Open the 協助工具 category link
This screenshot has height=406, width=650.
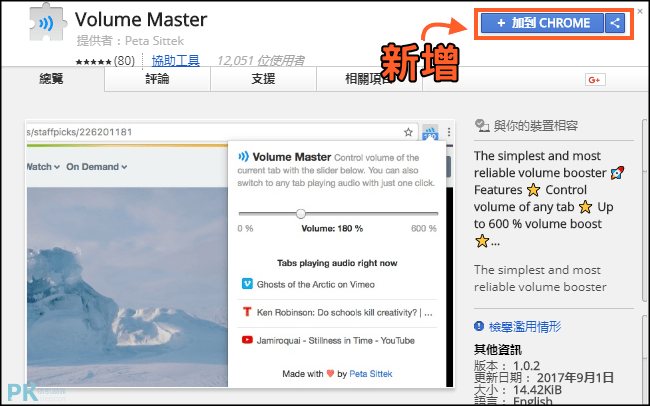pos(175,61)
